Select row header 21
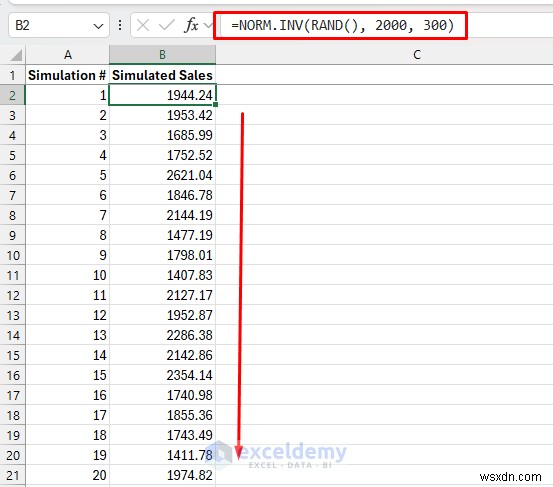Viewport: 553px width, 487px height. pyautogui.click(x=12, y=475)
